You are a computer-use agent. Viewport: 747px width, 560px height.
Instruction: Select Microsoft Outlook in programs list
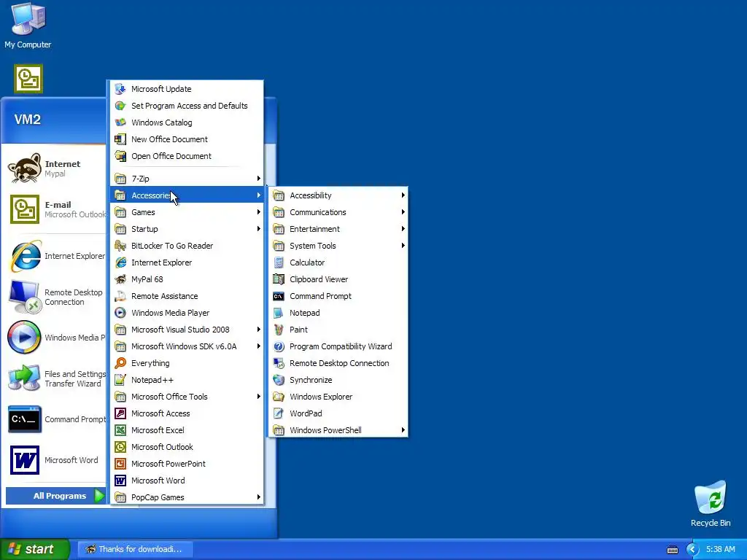pyautogui.click(x=187, y=447)
